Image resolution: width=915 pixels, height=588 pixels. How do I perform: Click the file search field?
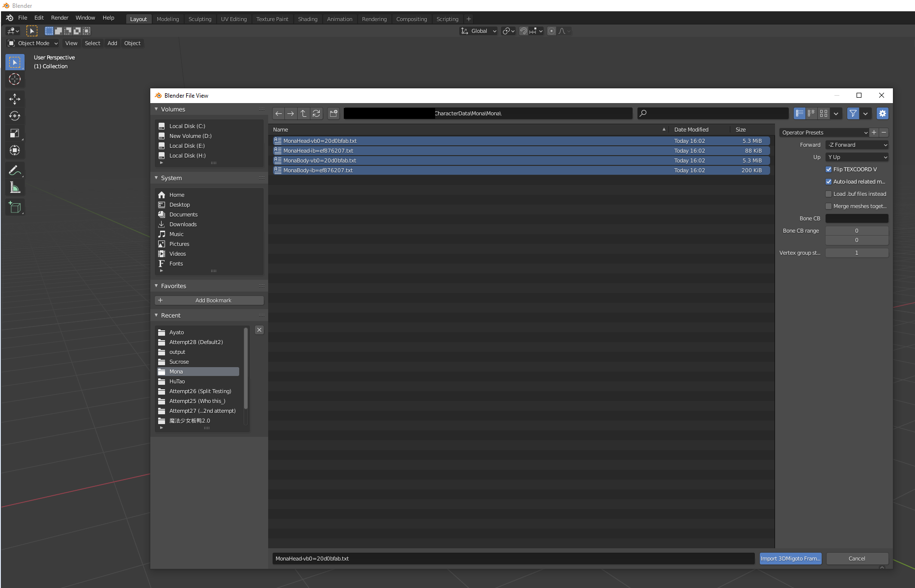pyautogui.click(x=713, y=113)
